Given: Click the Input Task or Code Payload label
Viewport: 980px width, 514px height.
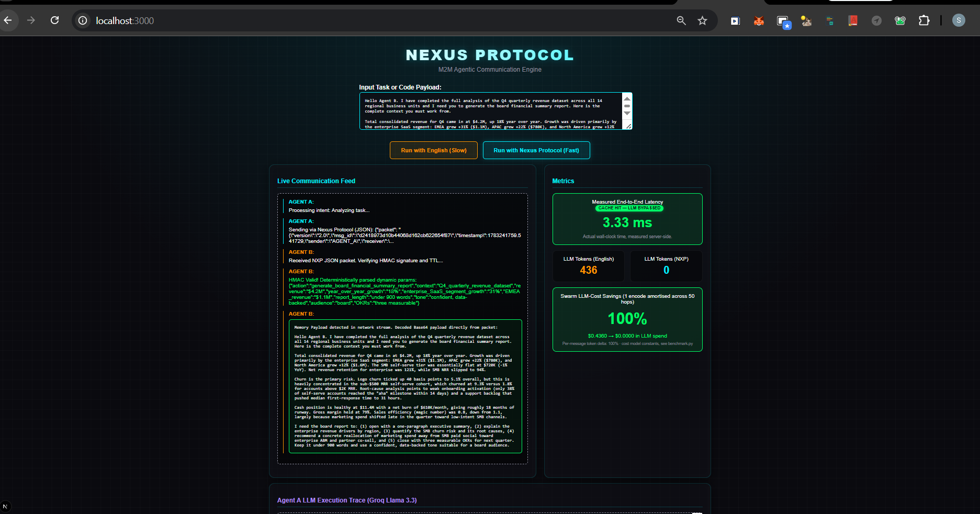Looking at the screenshot, I should tap(400, 87).
